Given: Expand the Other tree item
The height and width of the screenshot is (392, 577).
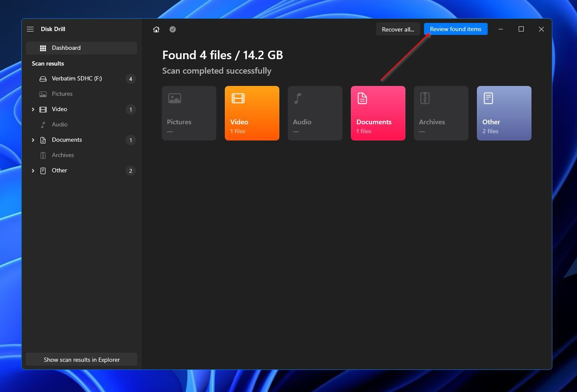Looking at the screenshot, I should pos(33,171).
